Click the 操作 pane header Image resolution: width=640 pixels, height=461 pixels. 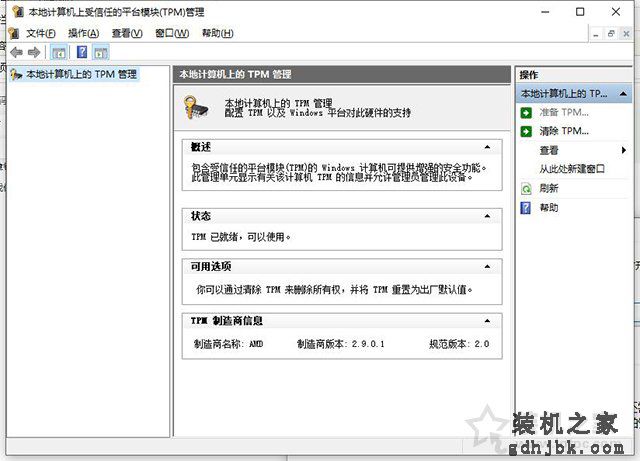tap(574, 75)
